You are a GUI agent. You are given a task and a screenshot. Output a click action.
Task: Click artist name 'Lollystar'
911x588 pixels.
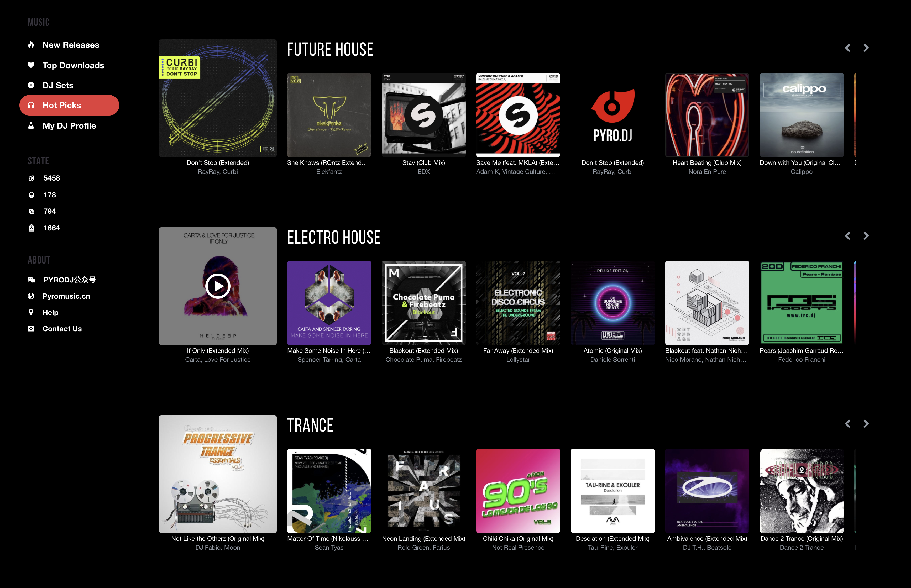click(x=518, y=360)
